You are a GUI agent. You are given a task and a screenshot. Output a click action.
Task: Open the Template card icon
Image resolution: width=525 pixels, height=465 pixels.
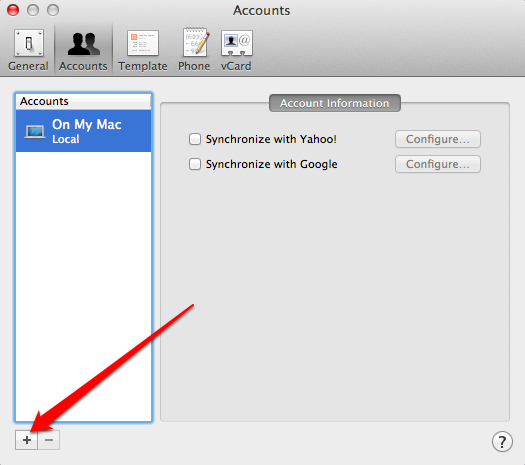pos(143,43)
